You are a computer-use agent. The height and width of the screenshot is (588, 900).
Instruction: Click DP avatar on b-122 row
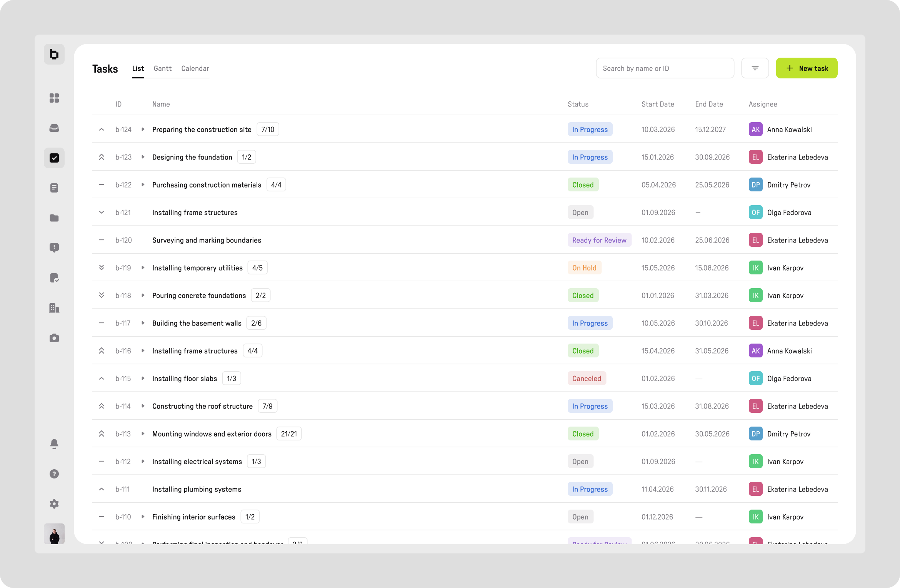click(755, 185)
